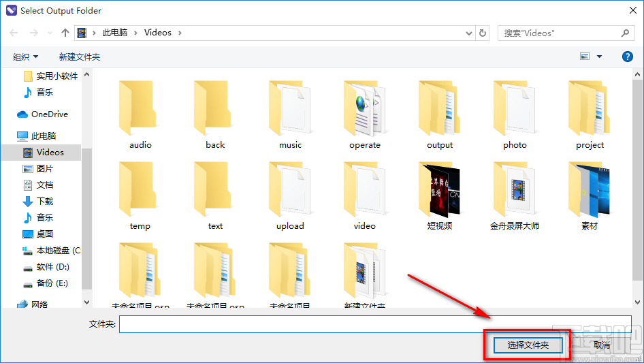Click file list scrollbar up arrow
This screenshot has height=363, width=644.
[x=637, y=74]
